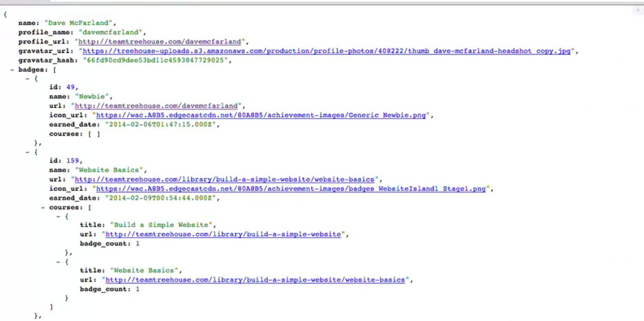The image size is (644, 321).
Task: Collapse the courses array under Website Basics
Action: tap(43, 208)
